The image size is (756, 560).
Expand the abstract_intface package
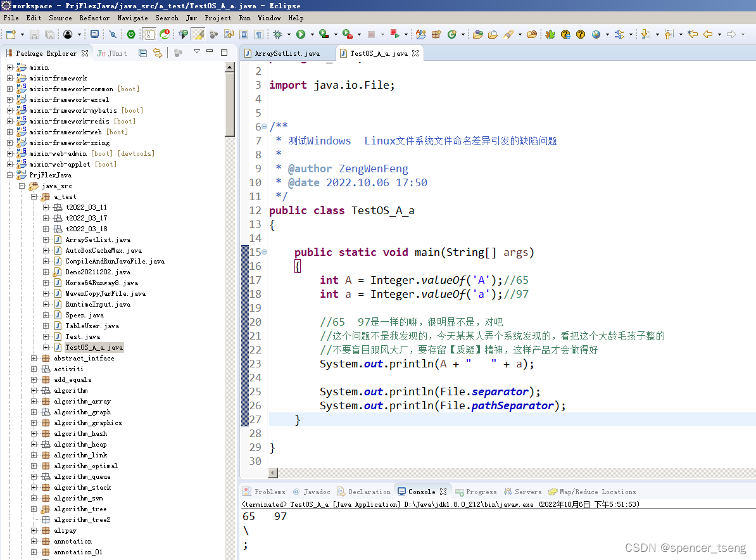(x=34, y=359)
